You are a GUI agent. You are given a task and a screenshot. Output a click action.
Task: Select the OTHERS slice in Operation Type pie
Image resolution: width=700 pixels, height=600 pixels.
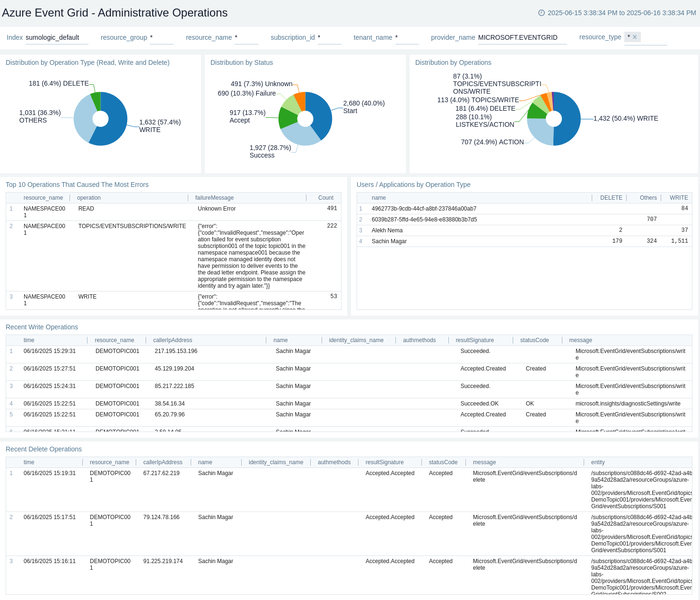83,118
